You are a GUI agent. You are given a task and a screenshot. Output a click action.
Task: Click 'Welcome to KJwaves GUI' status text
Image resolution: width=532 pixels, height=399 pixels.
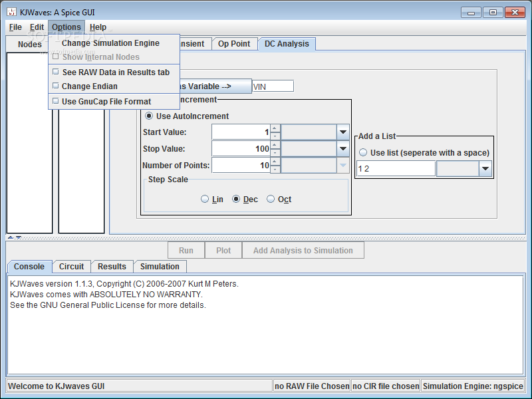57,386
